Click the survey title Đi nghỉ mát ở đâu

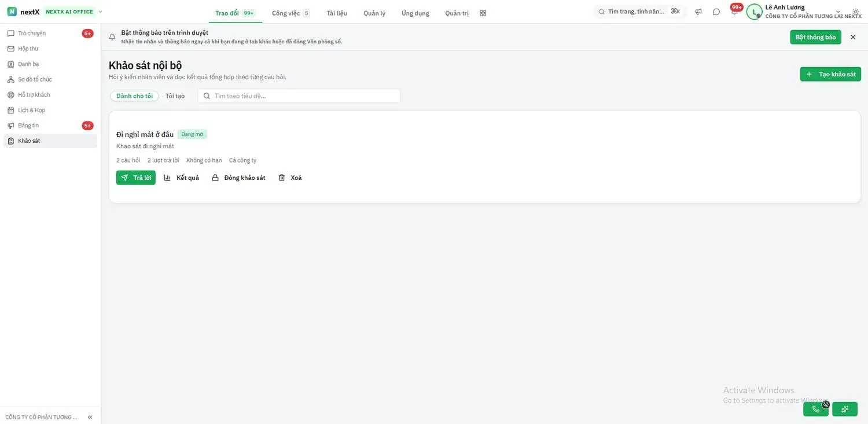145,134
